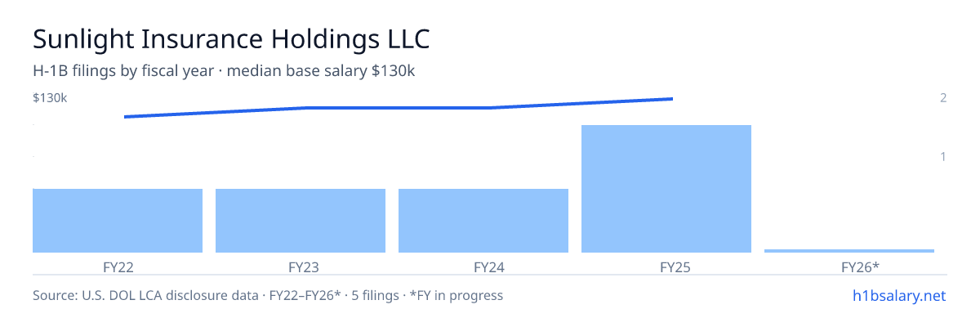Click the blue median salary line

399,107
